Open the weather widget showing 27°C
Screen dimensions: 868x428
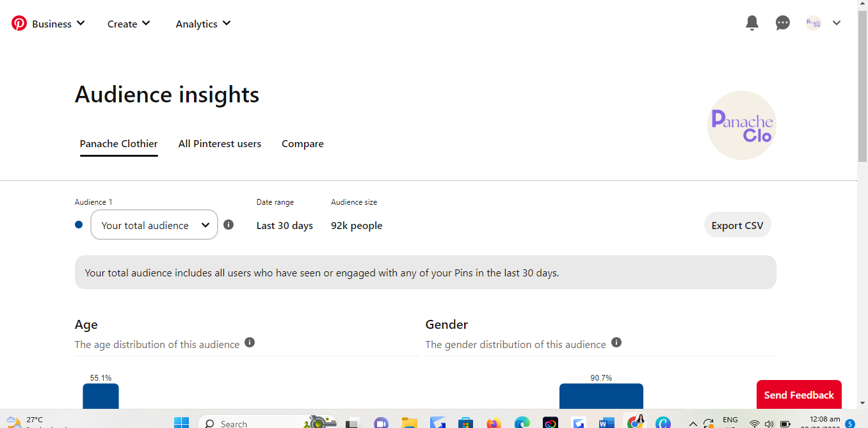(35, 422)
